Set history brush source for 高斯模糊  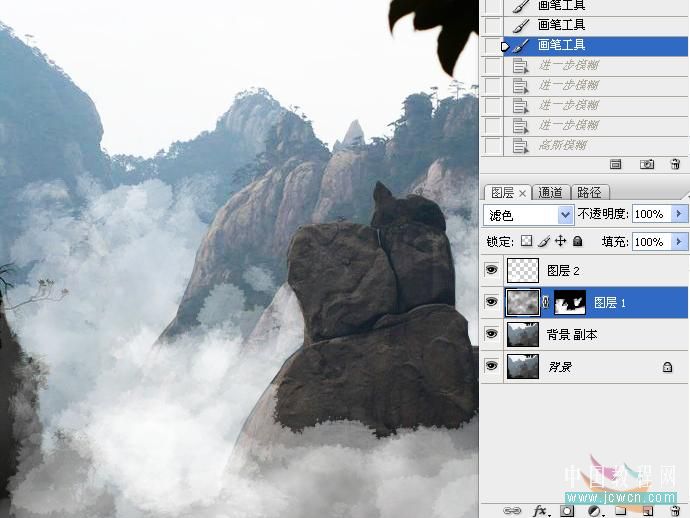point(492,145)
